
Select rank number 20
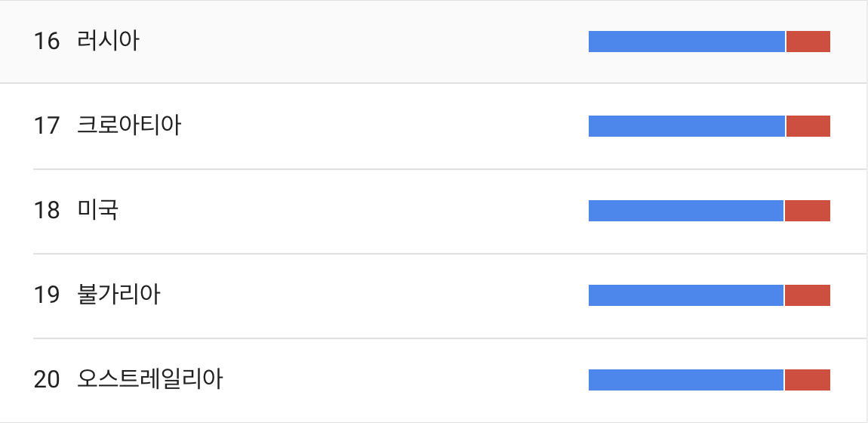click(x=47, y=380)
